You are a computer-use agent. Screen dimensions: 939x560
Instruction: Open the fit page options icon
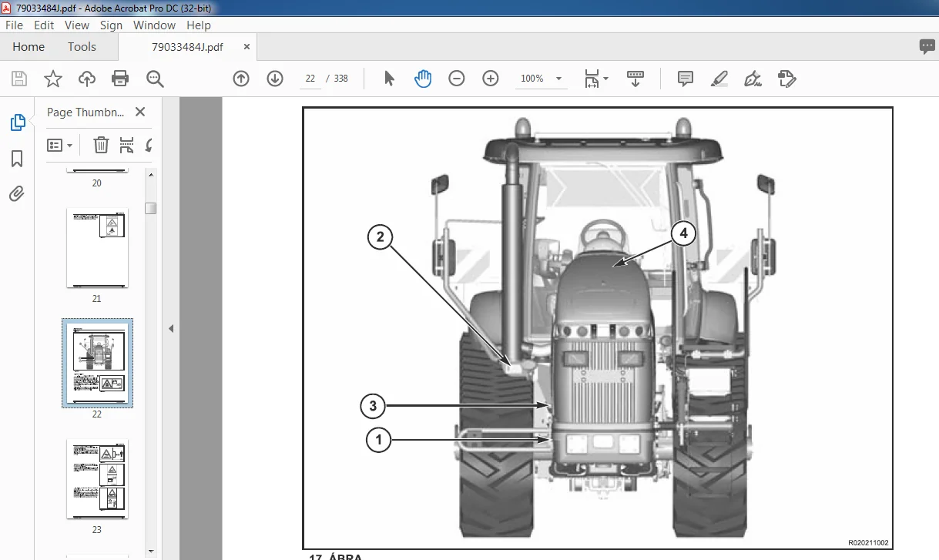595,79
